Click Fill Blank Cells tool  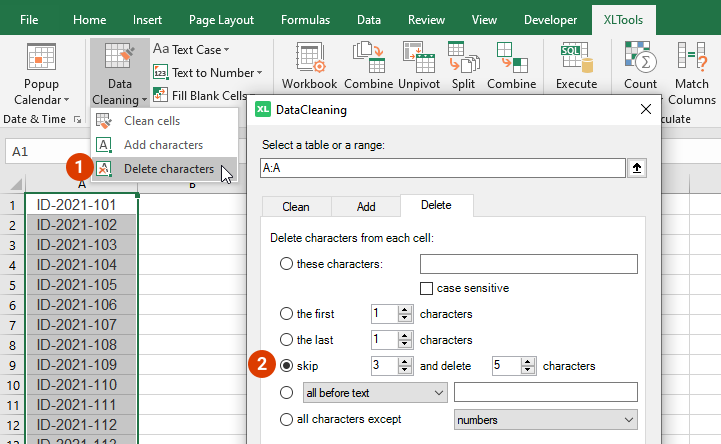[200, 96]
